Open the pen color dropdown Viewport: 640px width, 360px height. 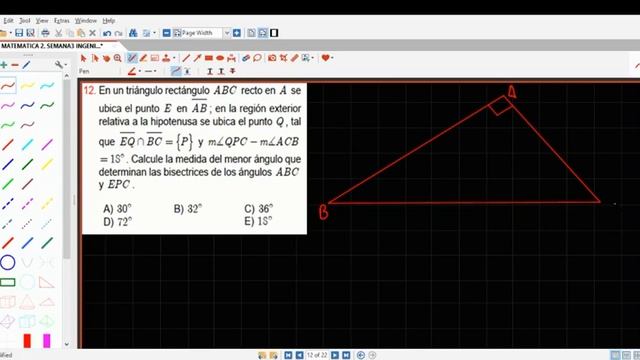pyautogui.click(x=139, y=71)
